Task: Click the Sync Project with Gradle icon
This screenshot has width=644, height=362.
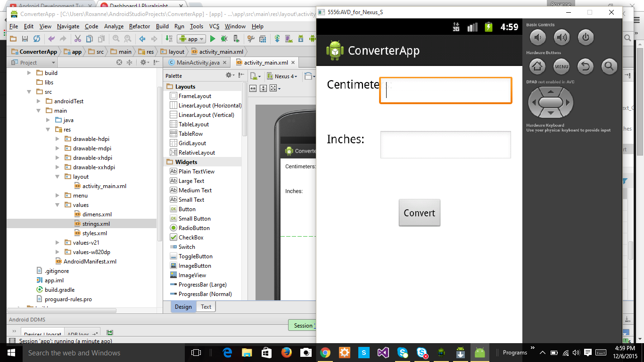Action: (x=277, y=39)
